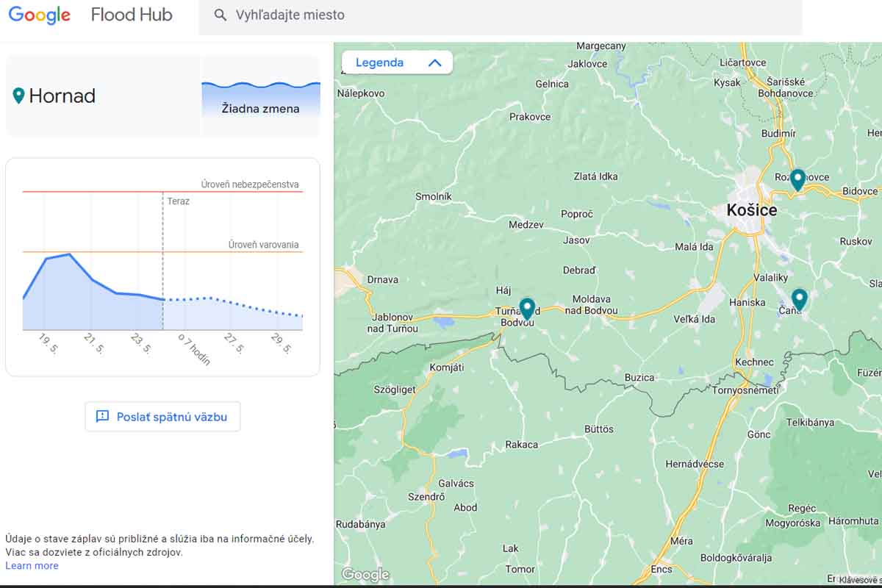Select the map pin at Turňa nad Bodvou
This screenshot has height=588, width=882.
(527, 309)
